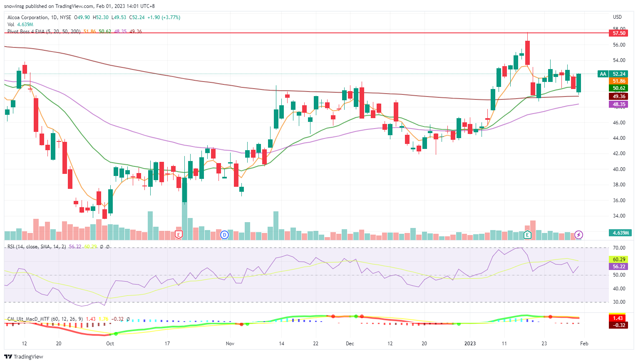Click the 4.639M volume axis label
The width and height of the screenshot is (638, 364).
coord(620,233)
